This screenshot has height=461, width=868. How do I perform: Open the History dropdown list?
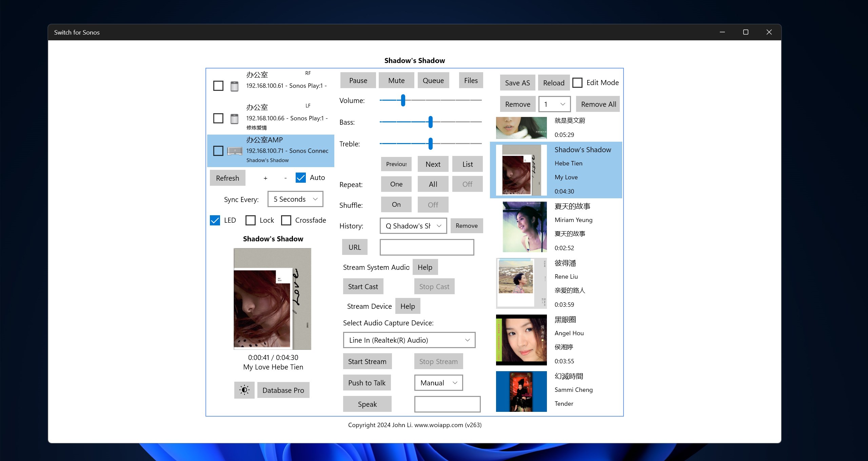coord(413,226)
